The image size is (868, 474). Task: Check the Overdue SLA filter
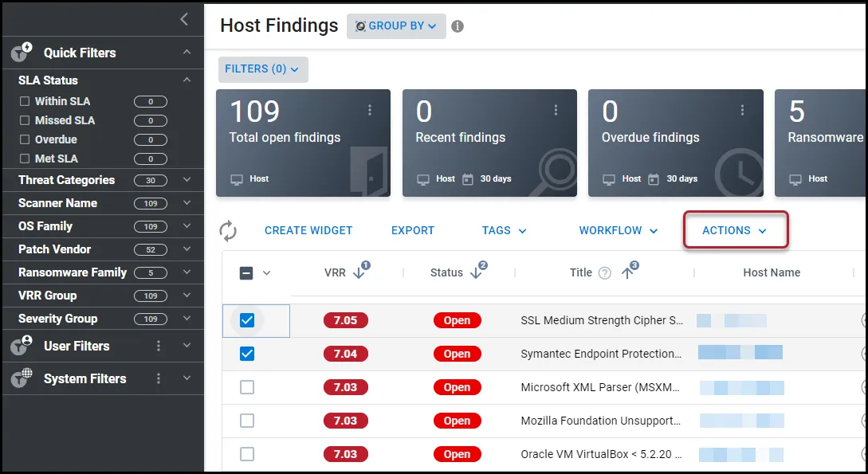[25, 139]
